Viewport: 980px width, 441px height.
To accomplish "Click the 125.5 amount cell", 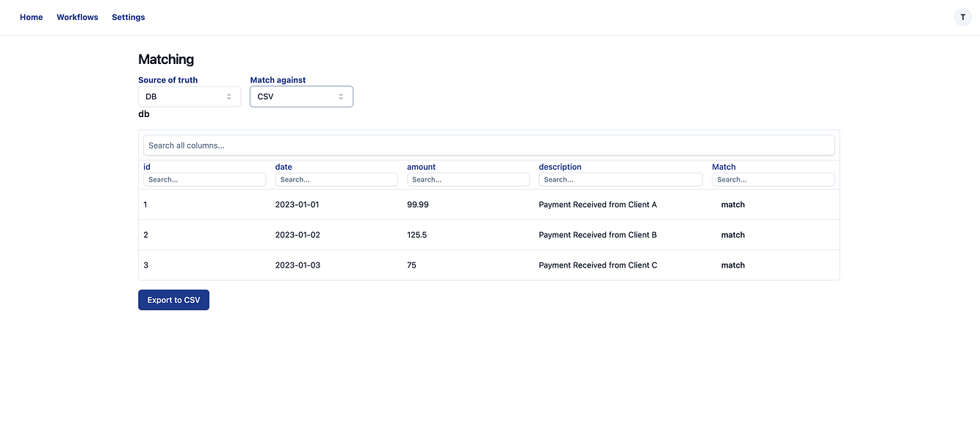I will [417, 235].
